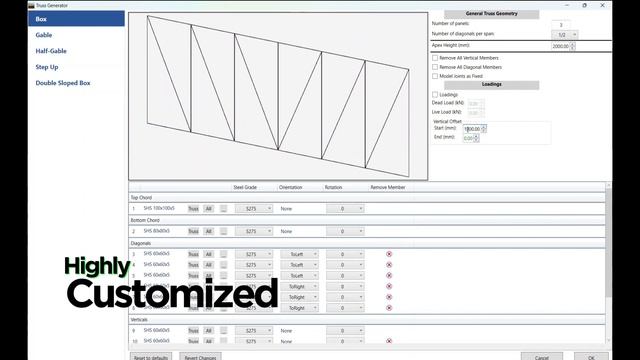Click the Remove Member column header

click(x=388, y=187)
